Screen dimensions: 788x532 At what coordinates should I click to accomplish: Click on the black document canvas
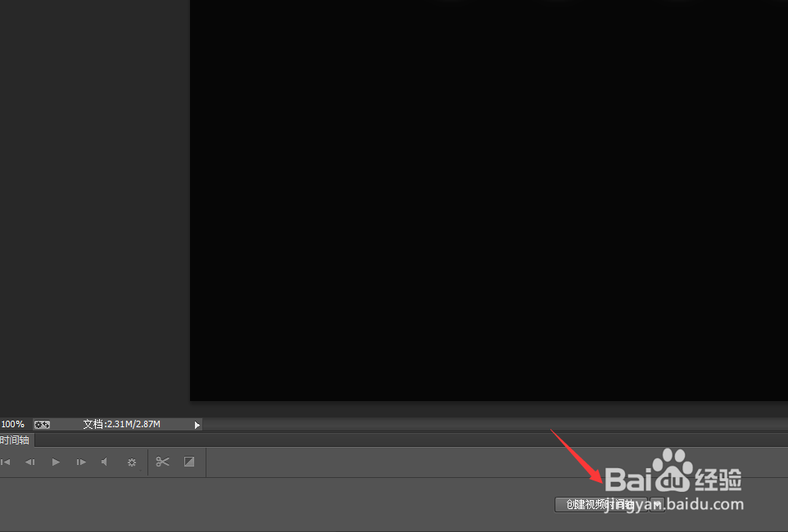[x=488, y=200]
